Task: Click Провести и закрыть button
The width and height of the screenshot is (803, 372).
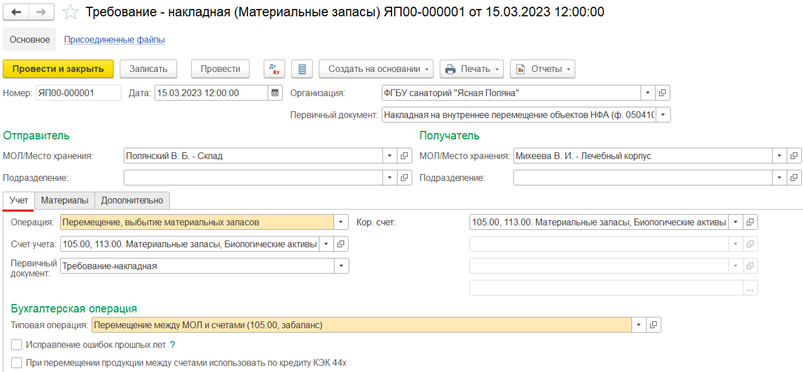Action: pyautogui.click(x=58, y=69)
